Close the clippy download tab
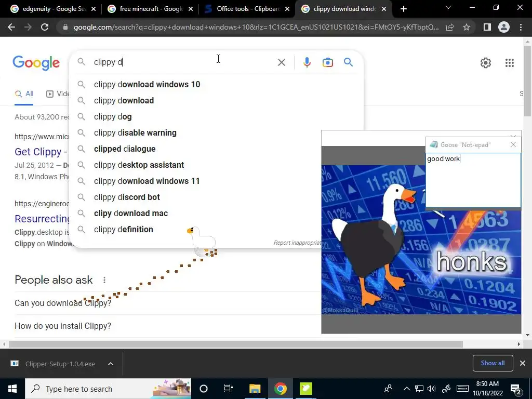The width and height of the screenshot is (532, 399). tap(384, 9)
